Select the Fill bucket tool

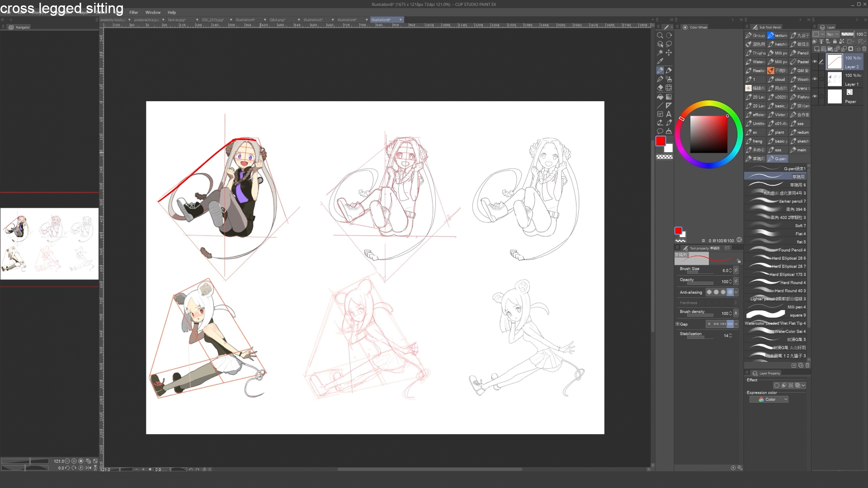[x=660, y=97]
